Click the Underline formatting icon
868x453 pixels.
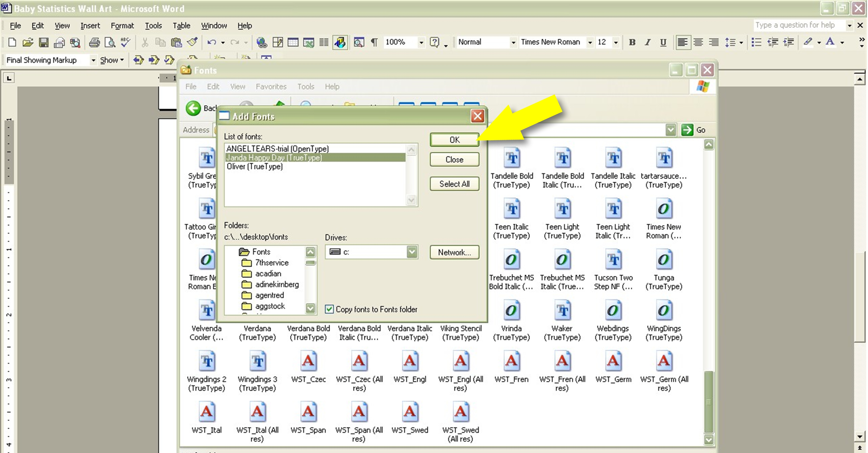click(663, 42)
